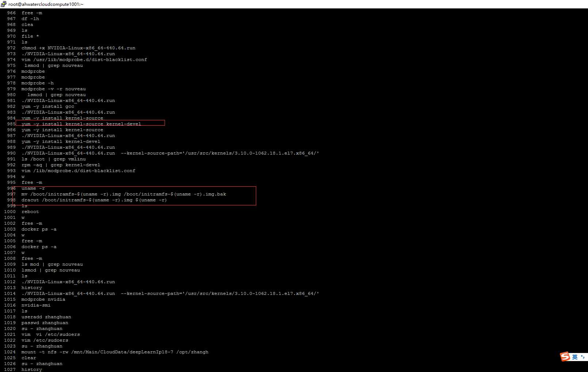Click the Sogou input method S icon
The width and height of the screenshot is (588, 372).
565,356
